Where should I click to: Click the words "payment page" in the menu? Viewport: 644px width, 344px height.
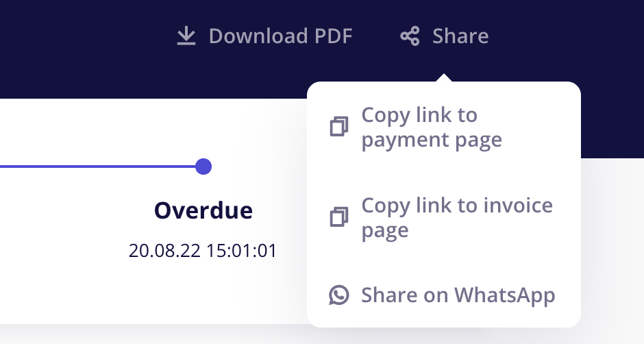(x=432, y=140)
